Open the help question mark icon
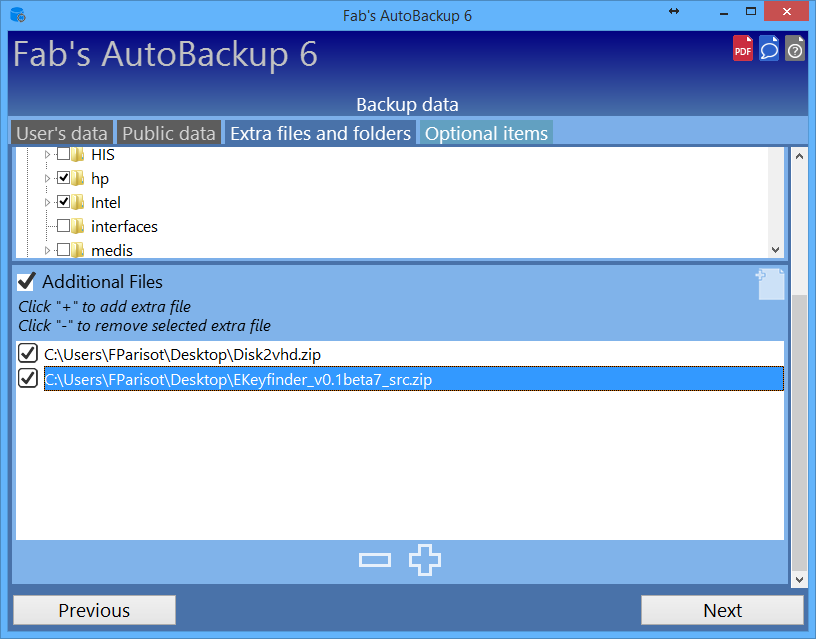 click(795, 48)
